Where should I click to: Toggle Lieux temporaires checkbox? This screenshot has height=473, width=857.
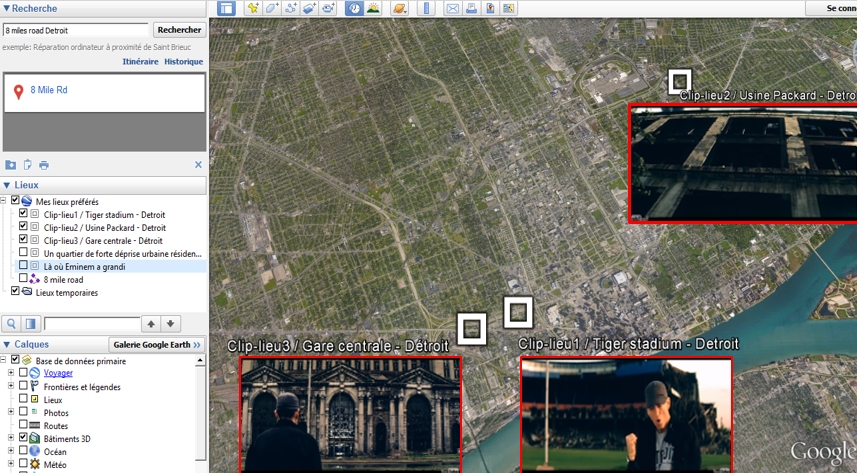(x=15, y=291)
